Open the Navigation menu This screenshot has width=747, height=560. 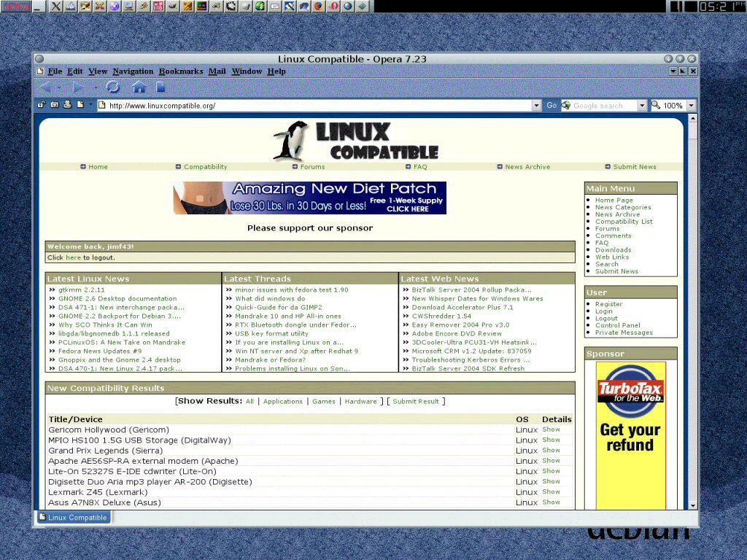tap(133, 71)
